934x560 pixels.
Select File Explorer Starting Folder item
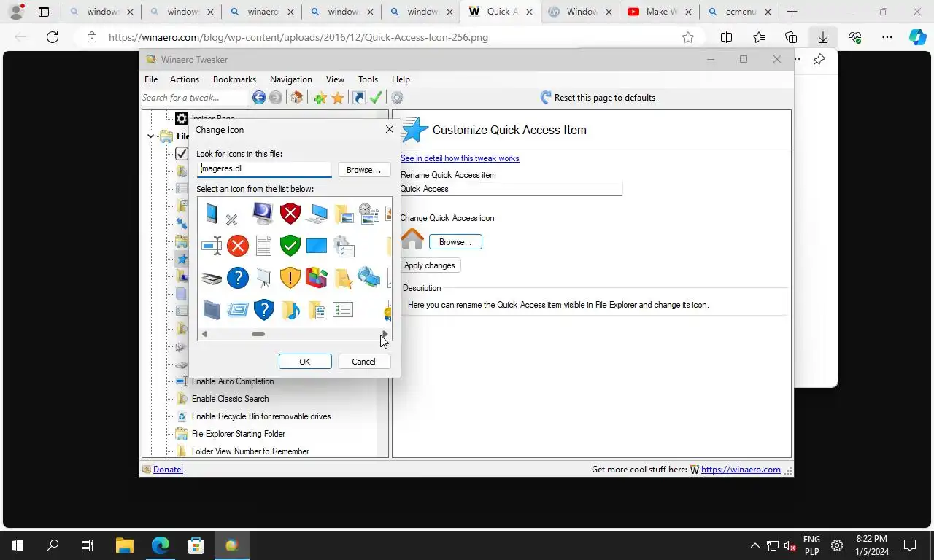coord(239,434)
